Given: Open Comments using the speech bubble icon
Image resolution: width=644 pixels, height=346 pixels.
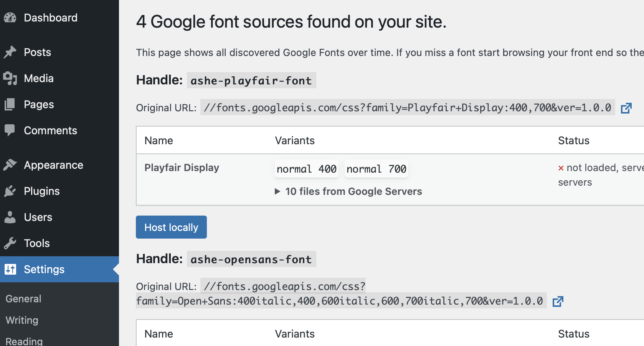Looking at the screenshot, I should click(x=11, y=130).
